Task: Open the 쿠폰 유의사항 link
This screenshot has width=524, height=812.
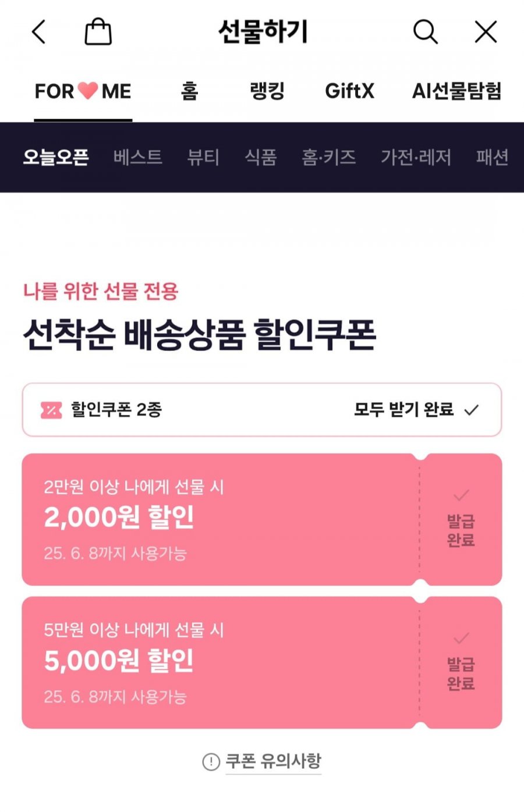Action: pos(273,761)
